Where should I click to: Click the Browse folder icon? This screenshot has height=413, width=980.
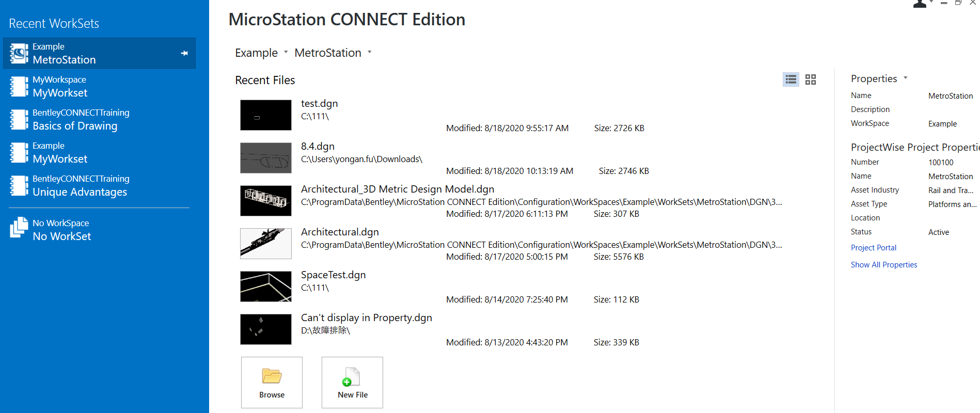[x=272, y=376]
